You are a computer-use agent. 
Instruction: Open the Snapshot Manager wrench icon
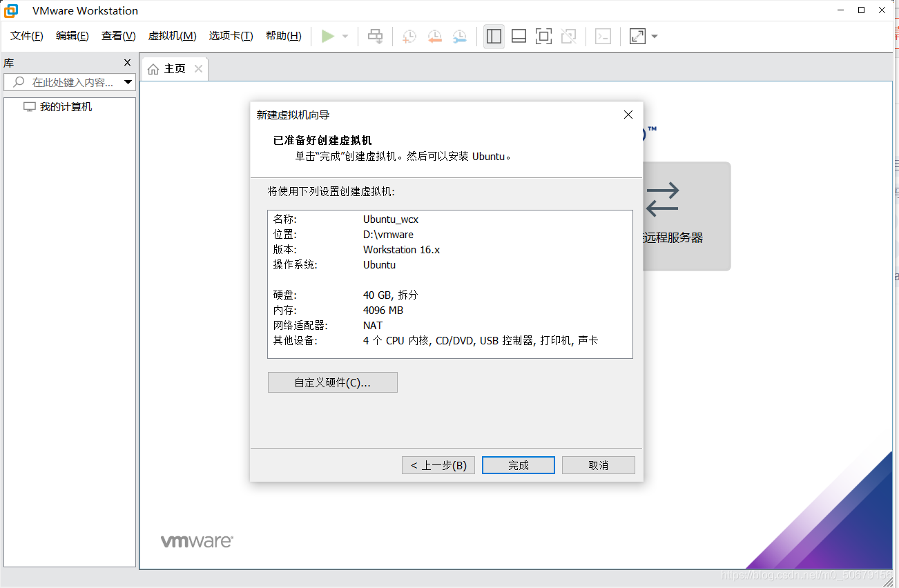(459, 37)
